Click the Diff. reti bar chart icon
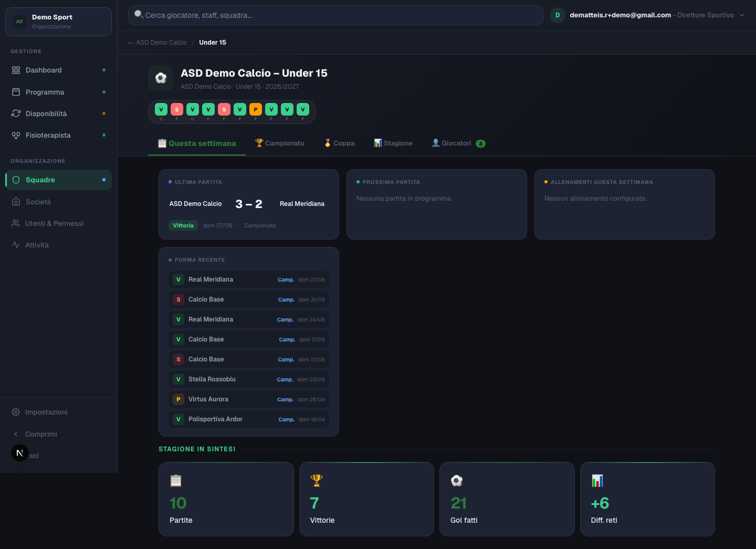This screenshot has width=756, height=549. click(x=597, y=481)
